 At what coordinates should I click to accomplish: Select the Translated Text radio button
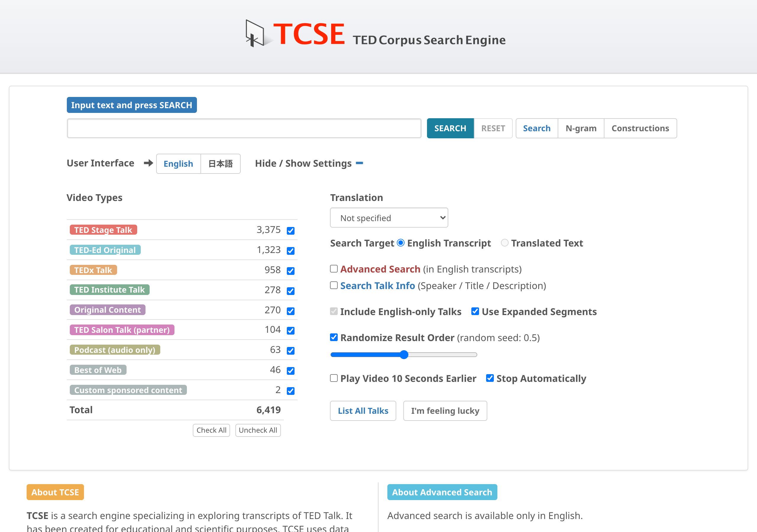[x=504, y=243]
